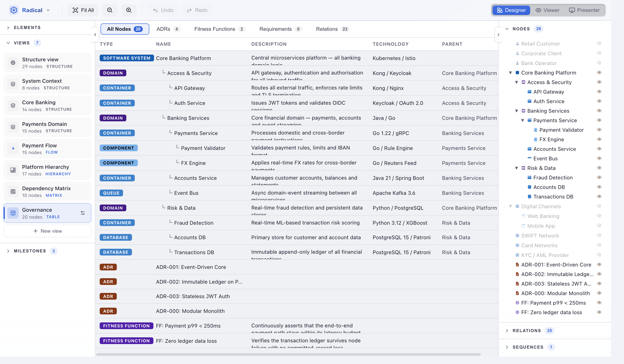Hide the Core Banking Platform node
The width and height of the screenshot is (624, 364).
click(x=599, y=73)
